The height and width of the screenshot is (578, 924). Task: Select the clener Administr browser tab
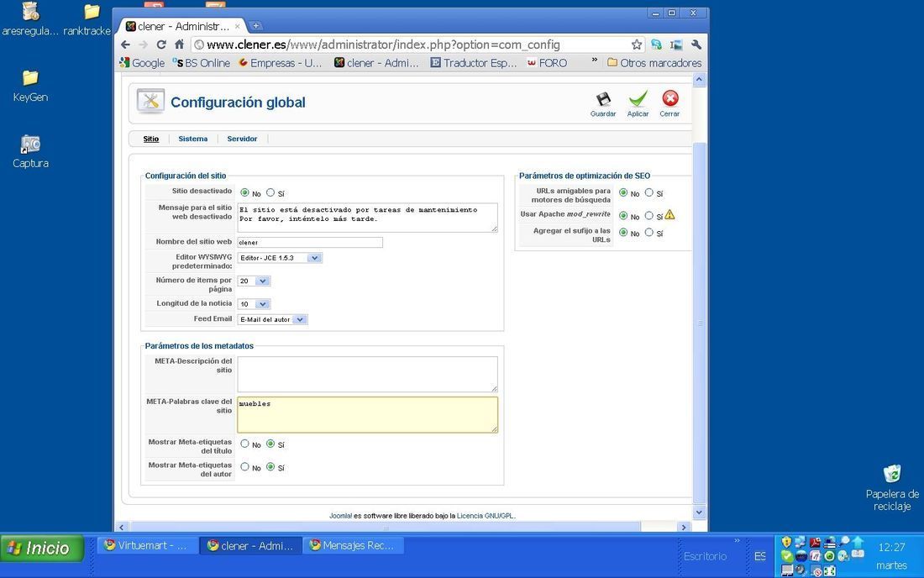click(x=183, y=26)
